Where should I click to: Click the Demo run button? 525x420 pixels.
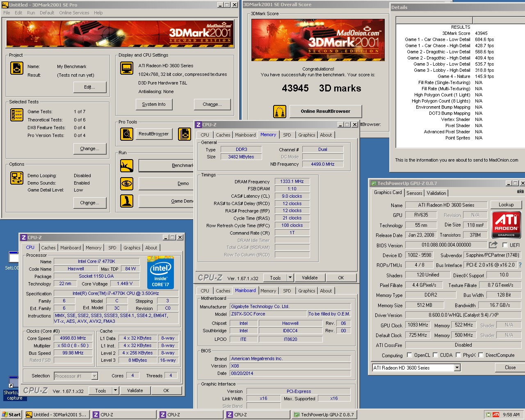166,183
